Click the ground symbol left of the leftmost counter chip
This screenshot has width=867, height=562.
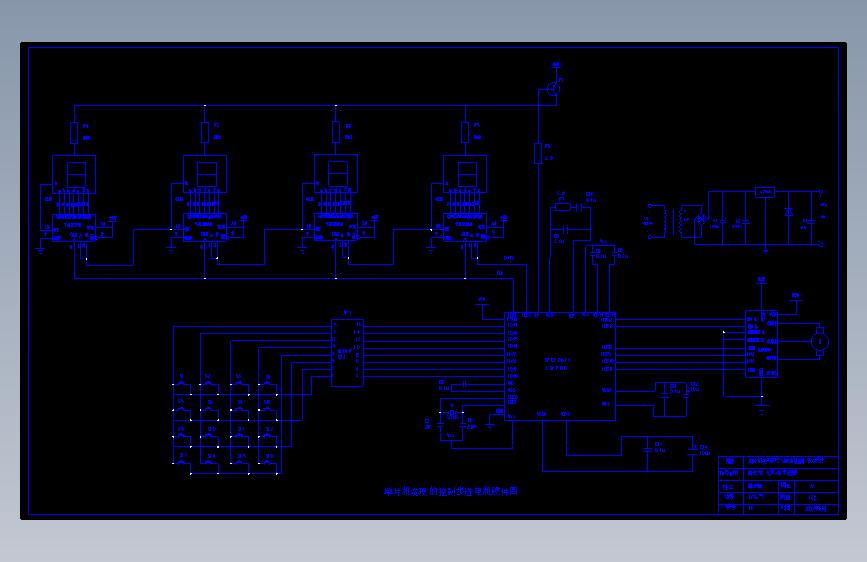[x=40, y=250]
